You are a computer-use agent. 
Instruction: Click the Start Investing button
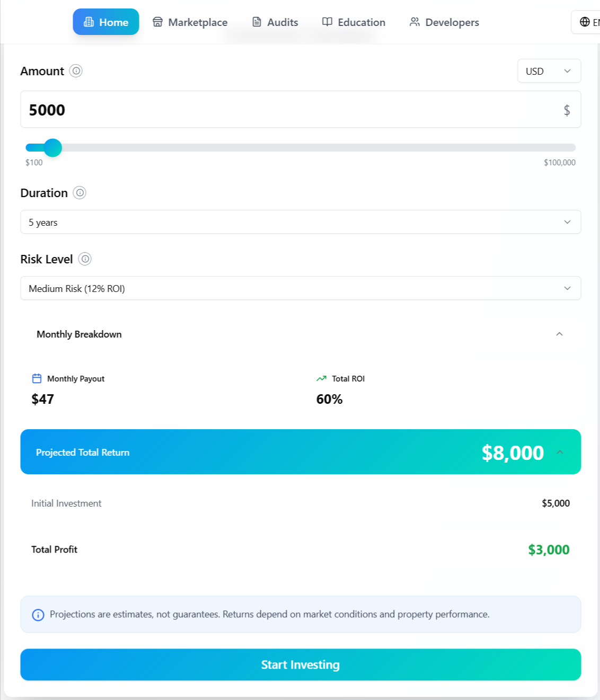[x=301, y=664]
